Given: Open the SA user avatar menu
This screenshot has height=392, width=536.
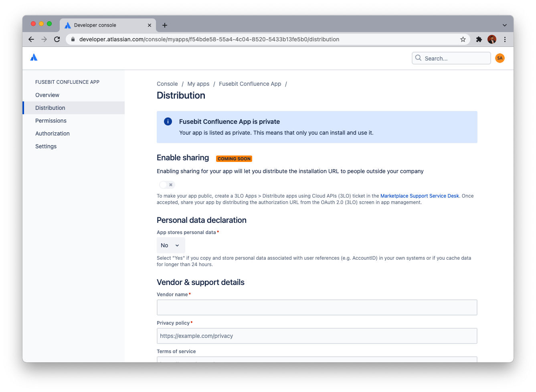Looking at the screenshot, I should coord(500,58).
